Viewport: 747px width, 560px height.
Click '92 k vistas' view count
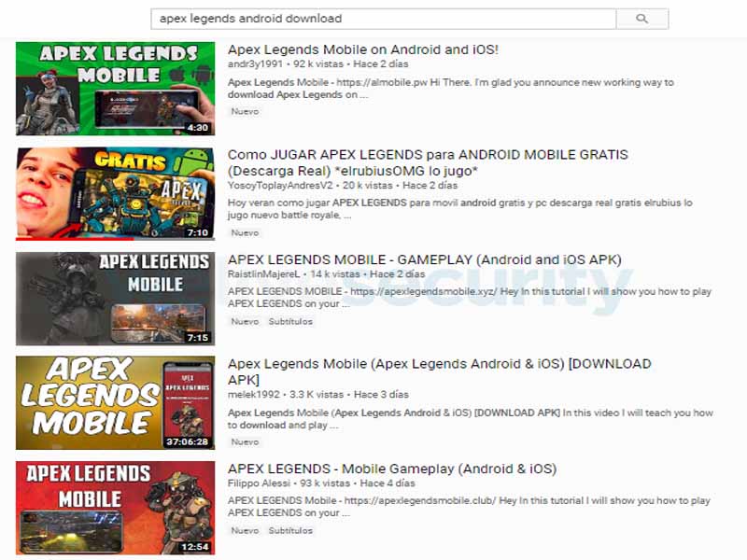point(318,63)
